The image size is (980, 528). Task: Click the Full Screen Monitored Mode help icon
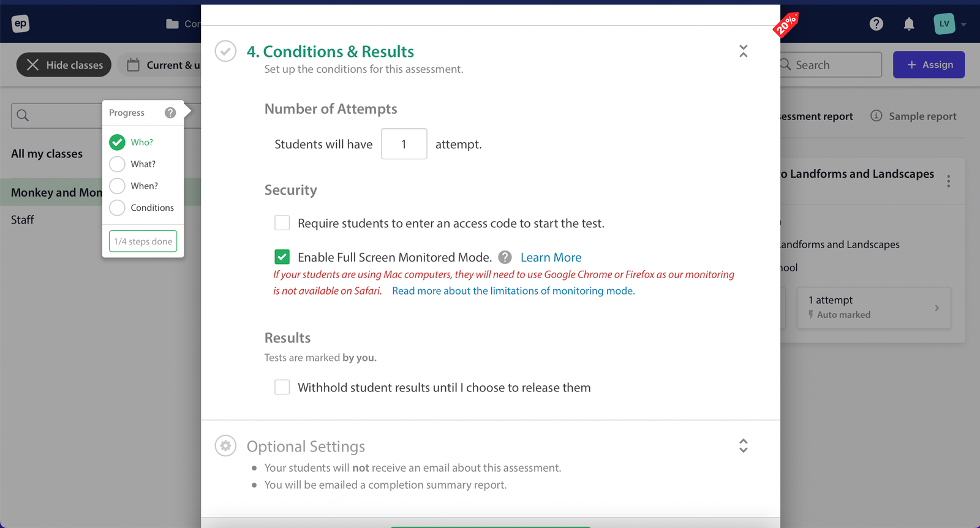(505, 257)
